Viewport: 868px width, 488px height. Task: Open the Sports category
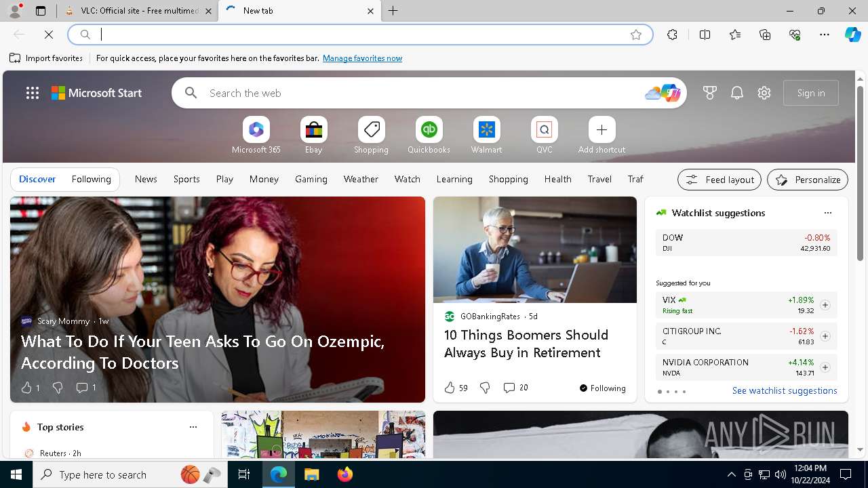click(x=186, y=179)
